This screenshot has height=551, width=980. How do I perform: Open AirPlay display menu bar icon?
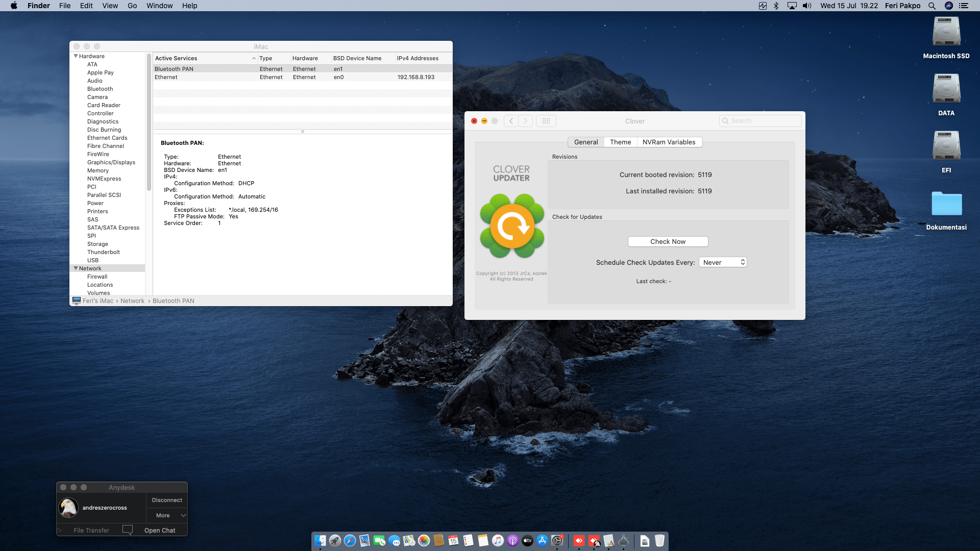tap(792, 6)
